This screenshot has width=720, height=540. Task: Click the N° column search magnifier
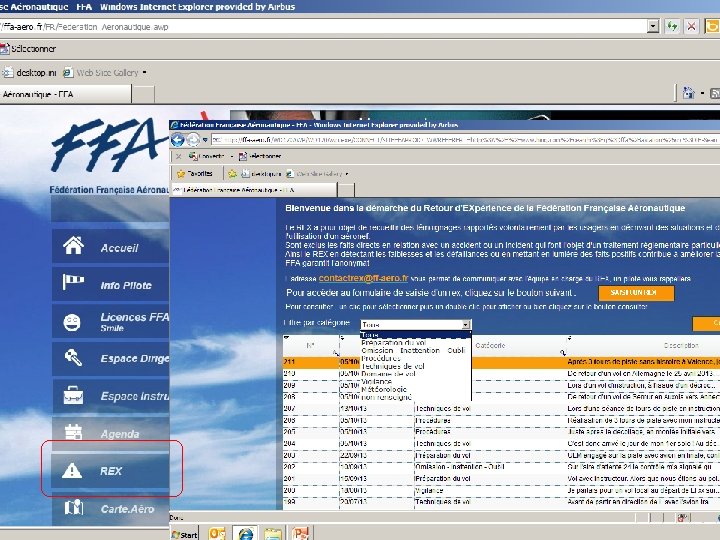[336, 353]
